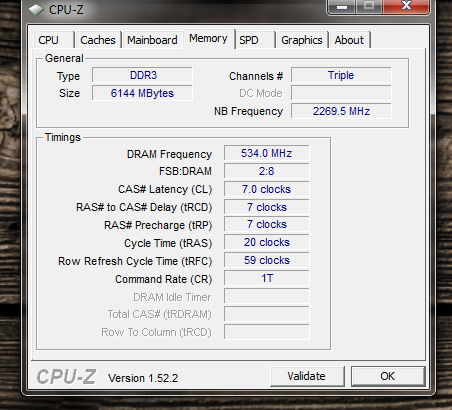The width and height of the screenshot is (452, 410).
Task: Click the Validate button
Action: 307,376
